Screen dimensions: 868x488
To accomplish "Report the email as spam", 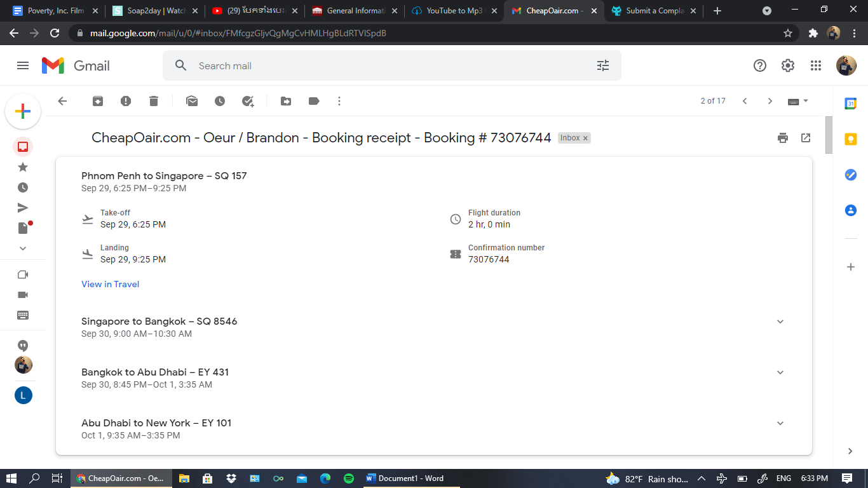I will 126,101.
